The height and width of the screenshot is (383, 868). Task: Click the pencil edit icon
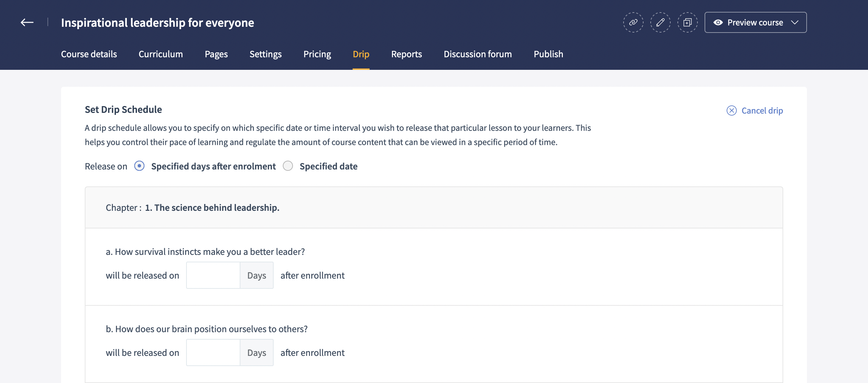pos(660,22)
